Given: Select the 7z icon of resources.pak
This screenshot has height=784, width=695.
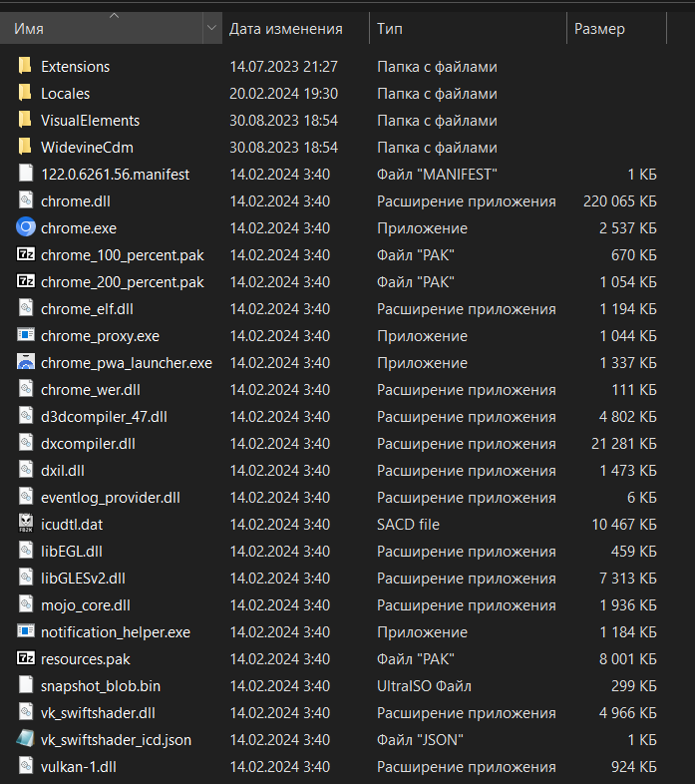Looking at the screenshot, I should click(x=26, y=658).
